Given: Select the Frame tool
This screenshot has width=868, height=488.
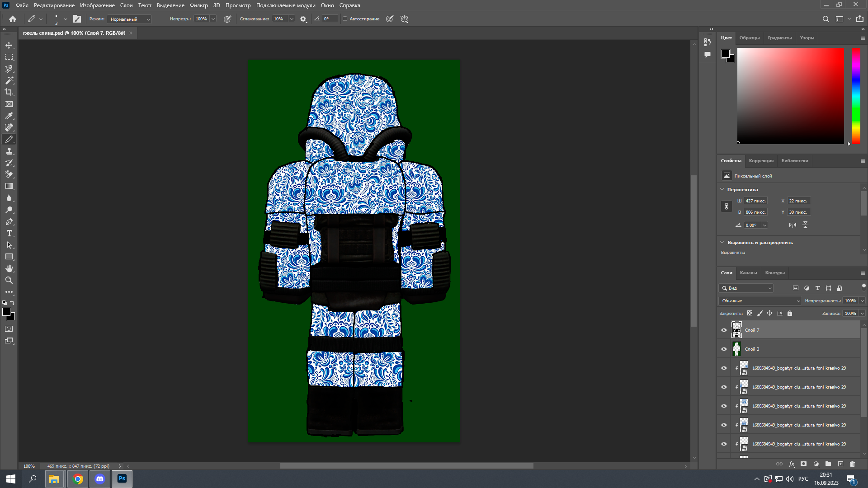Looking at the screenshot, I should (9, 104).
